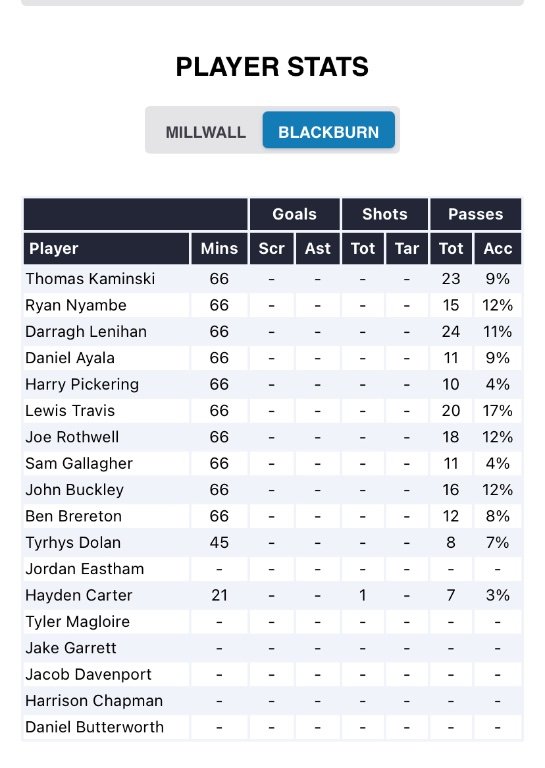This screenshot has height=768, width=545.
Task: Select the Thomas Kaminski row
Action: click(x=272, y=279)
